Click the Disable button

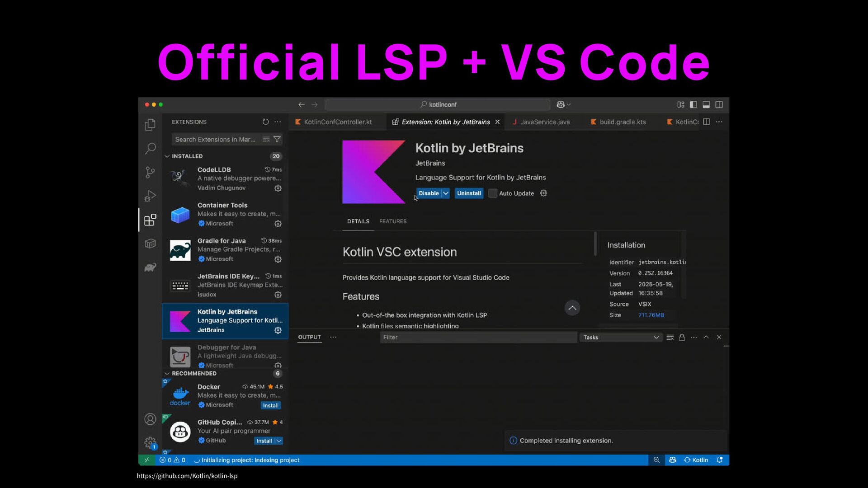tap(429, 193)
